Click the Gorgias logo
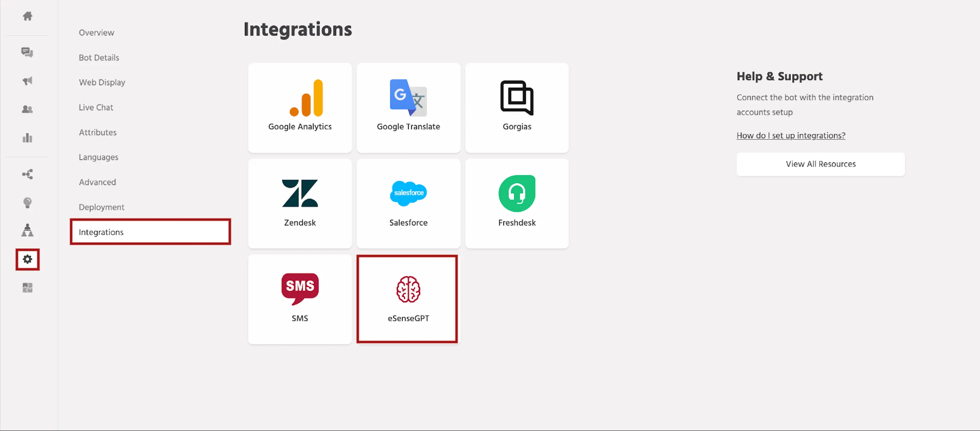This screenshot has height=431, width=980. pyautogui.click(x=517, y=98)
